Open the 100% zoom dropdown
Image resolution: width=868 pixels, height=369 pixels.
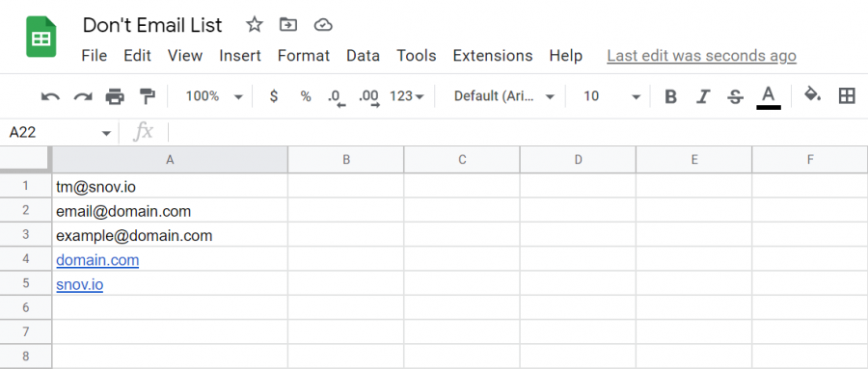pyautogui.click(x=214, y=96)
